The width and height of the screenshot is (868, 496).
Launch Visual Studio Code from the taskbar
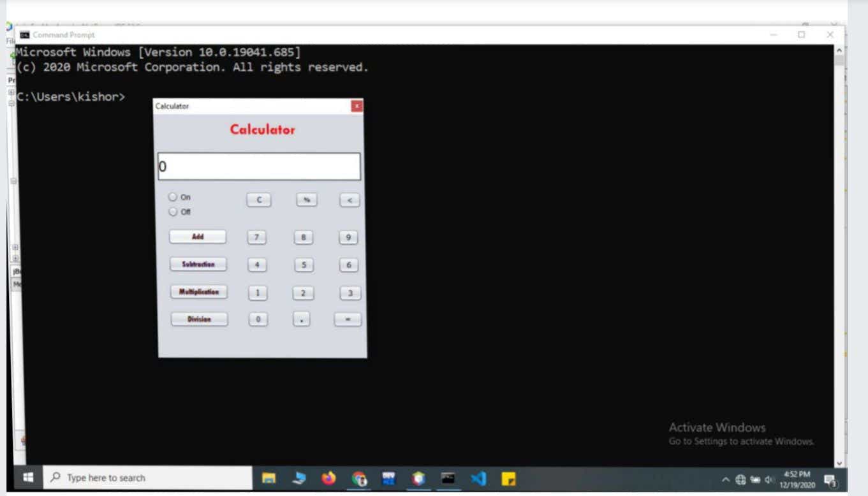pyautogui.click(x=478, y=478)
